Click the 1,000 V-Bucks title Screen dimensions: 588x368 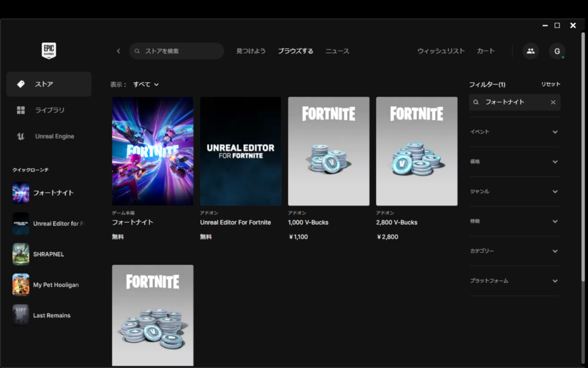tap(308, 223)
